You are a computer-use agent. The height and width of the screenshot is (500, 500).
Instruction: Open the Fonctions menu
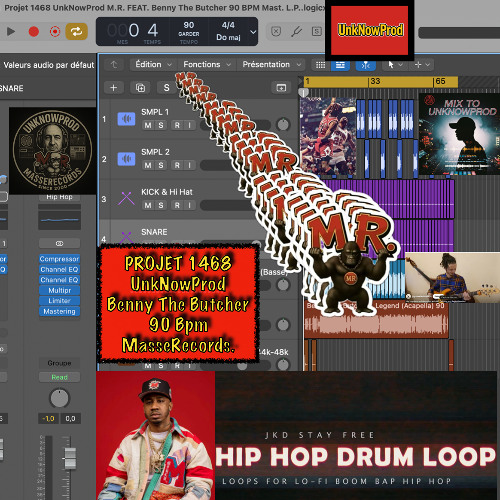pos(207,64)
